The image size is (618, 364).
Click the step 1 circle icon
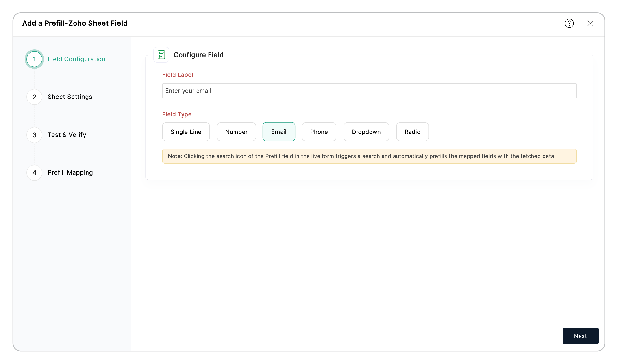tap(34, 59)
